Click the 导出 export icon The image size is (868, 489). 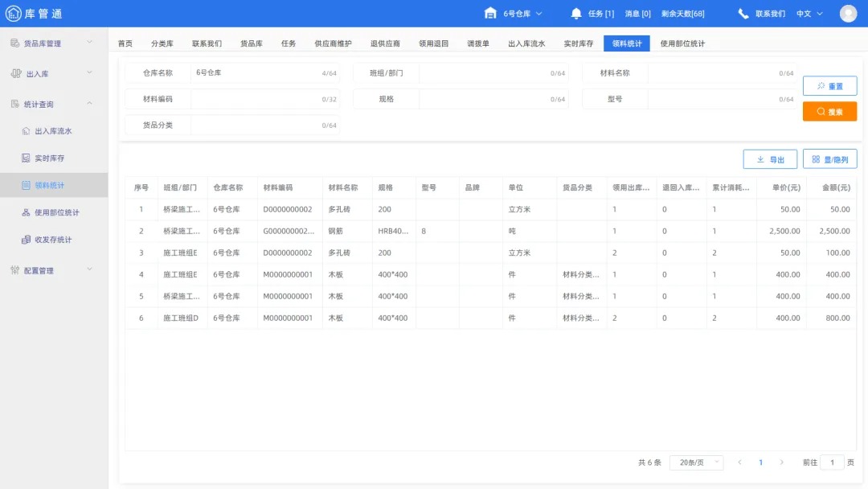(x=761, y=158)
